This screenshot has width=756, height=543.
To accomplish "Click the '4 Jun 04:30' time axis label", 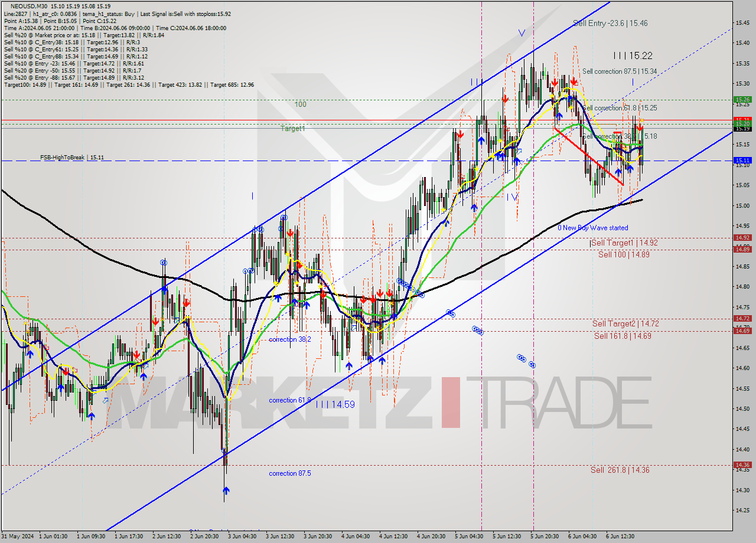I will pos(355,537).
